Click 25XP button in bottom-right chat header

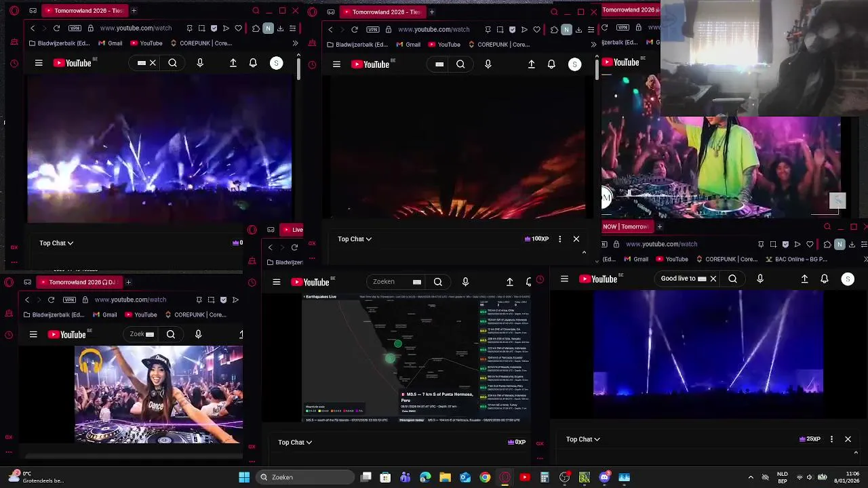(x=810, y=439)
